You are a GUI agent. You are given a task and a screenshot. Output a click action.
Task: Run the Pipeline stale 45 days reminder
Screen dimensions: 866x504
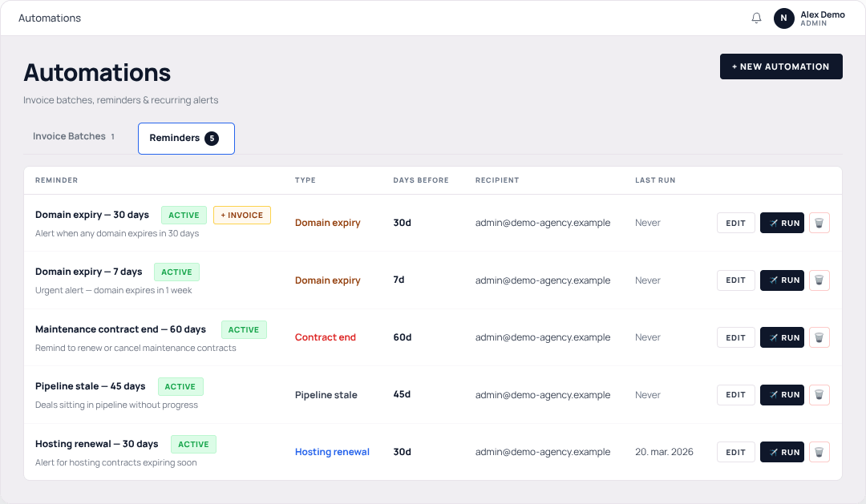tap(782, 395)
